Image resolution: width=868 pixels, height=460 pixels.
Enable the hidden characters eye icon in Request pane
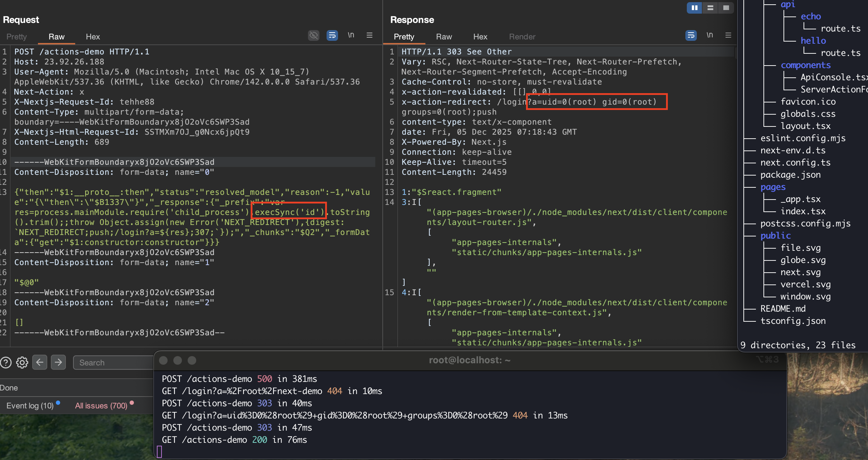[x=313, y=35]
